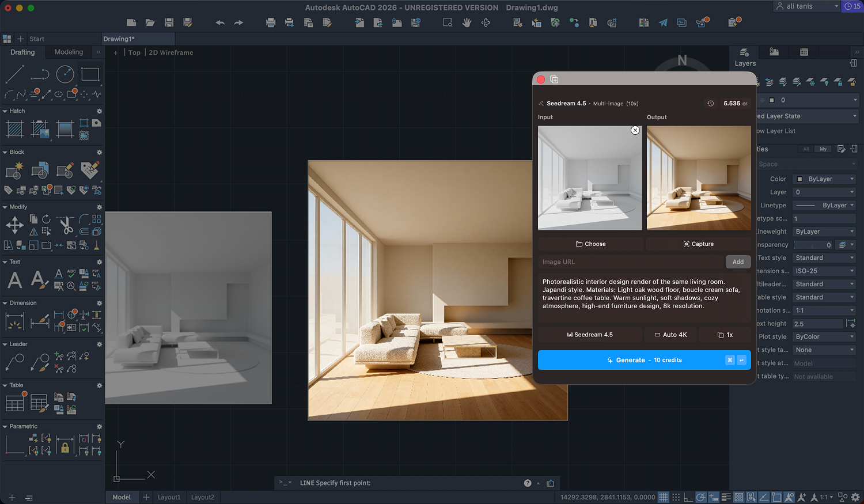Collapse the Block panel section
Screen dimensions: 864x504
(5, 151)
